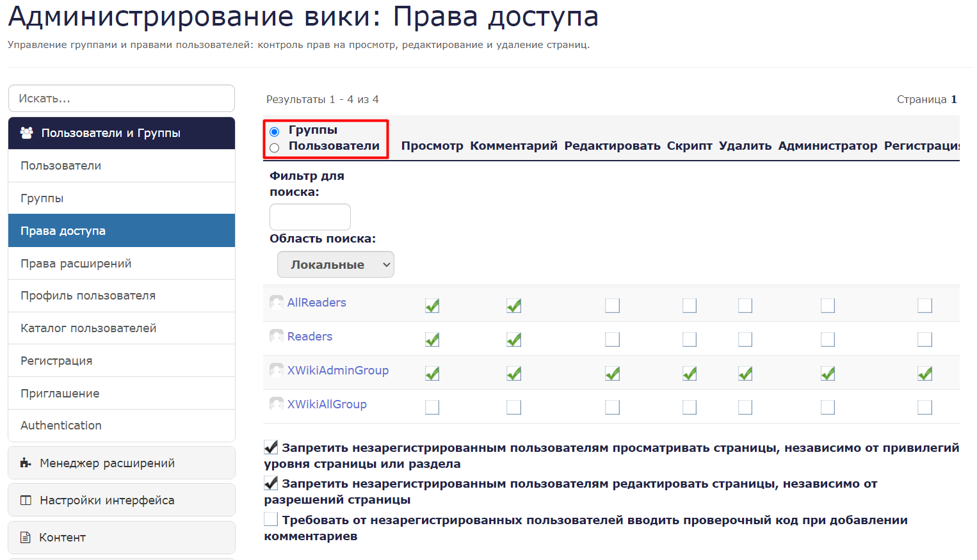Click the AllReaders group avatar icon
Viewport: 977px width, 560px height.
click(277, 302)
